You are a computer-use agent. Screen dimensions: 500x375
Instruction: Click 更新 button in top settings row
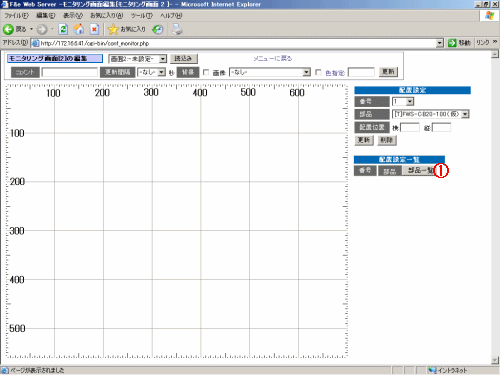[x=388, y=72]
